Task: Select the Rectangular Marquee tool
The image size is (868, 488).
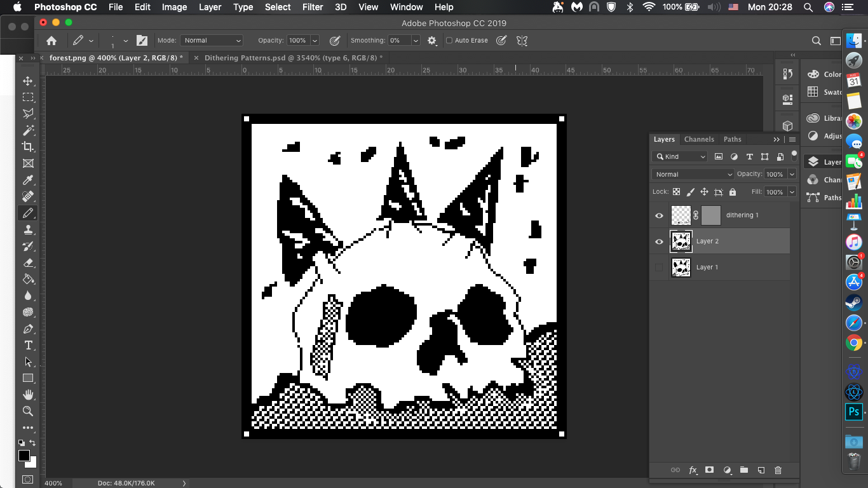Action: point(28,97)
